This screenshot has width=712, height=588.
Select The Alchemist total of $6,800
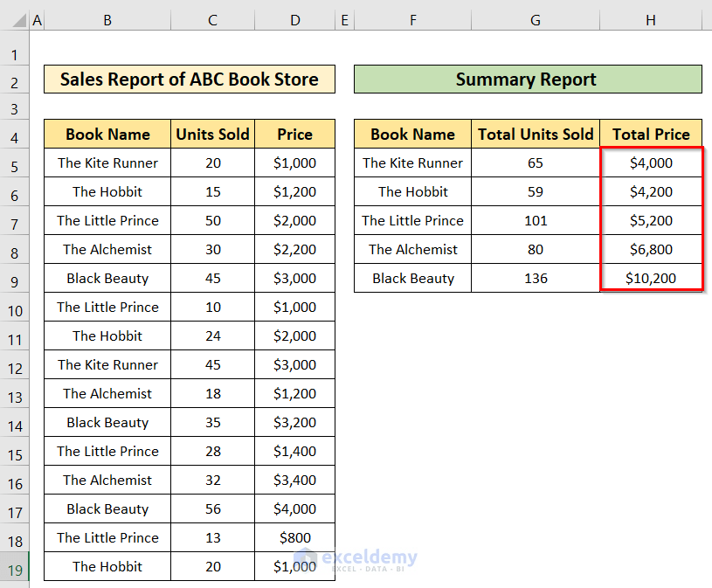[651, 249]
